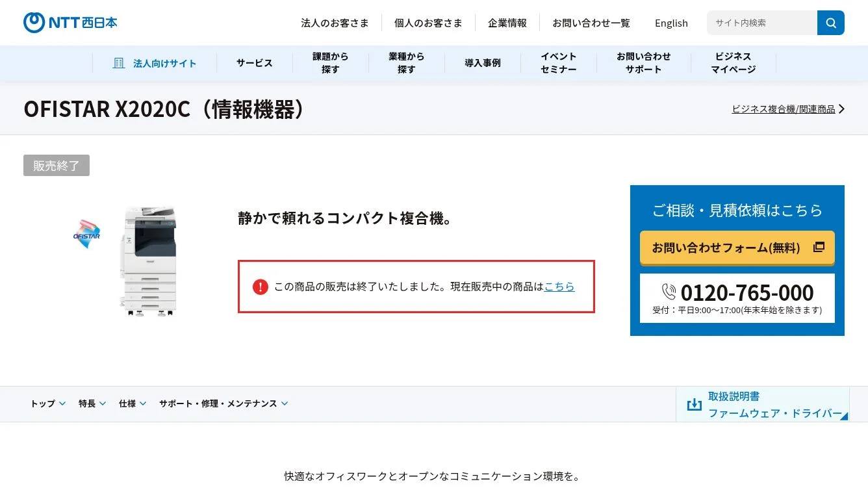Switch the site language to English

coord(671,23)
